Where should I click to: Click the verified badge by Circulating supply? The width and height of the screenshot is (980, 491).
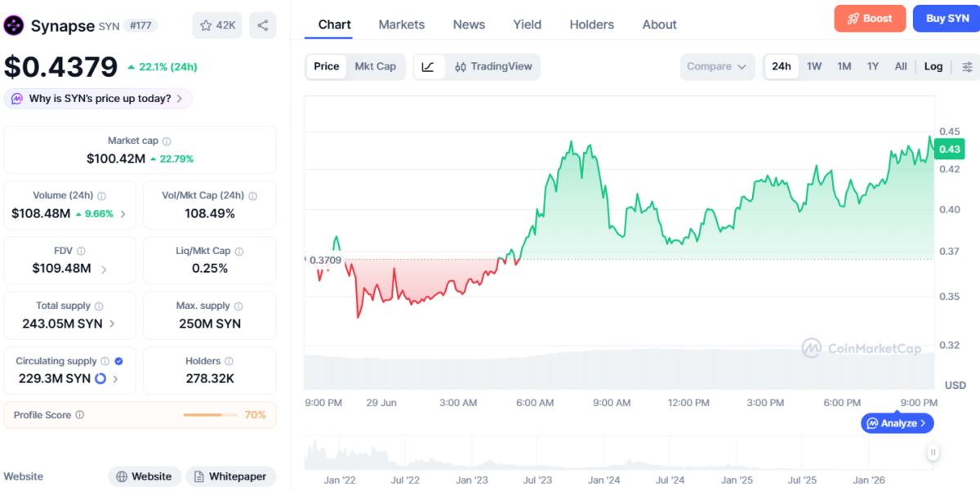pyautogui.click(x=119, y=361)
